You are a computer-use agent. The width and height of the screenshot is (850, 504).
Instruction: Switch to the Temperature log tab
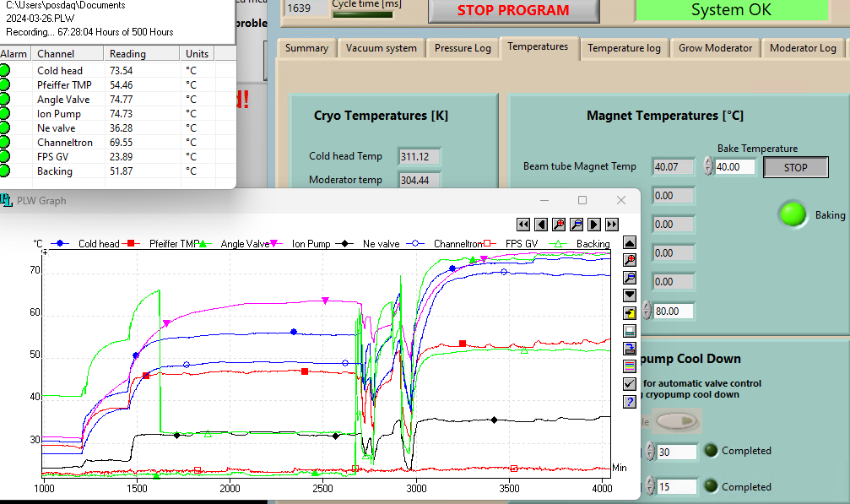coord(624,48)
